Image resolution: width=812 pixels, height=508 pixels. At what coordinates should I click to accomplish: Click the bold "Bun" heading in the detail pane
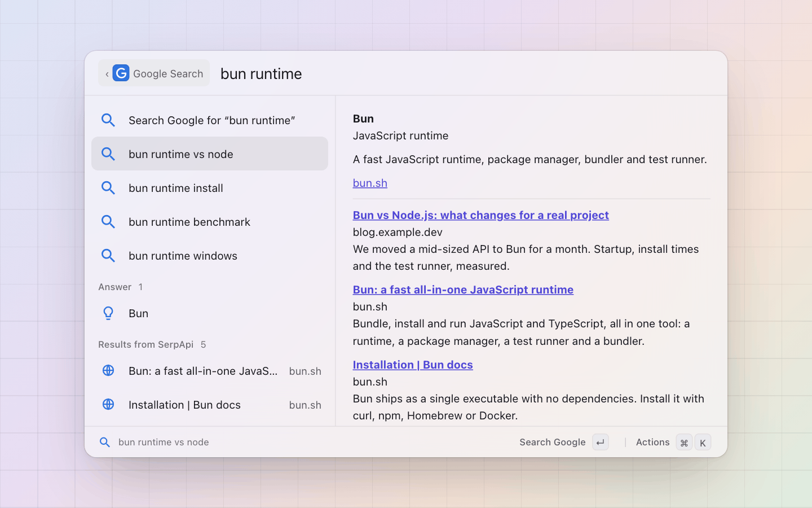(363, 119)
